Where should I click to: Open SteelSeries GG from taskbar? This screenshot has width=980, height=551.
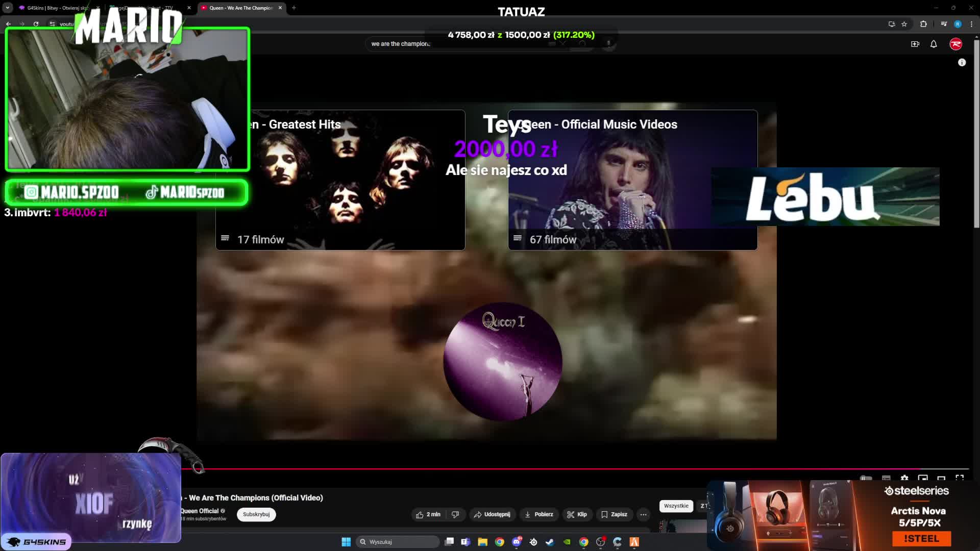[x=533, y=542]
